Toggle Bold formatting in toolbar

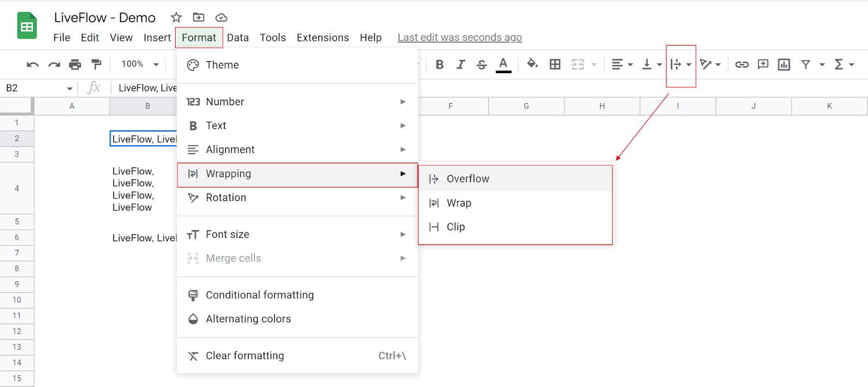click(x=439, y=64)
